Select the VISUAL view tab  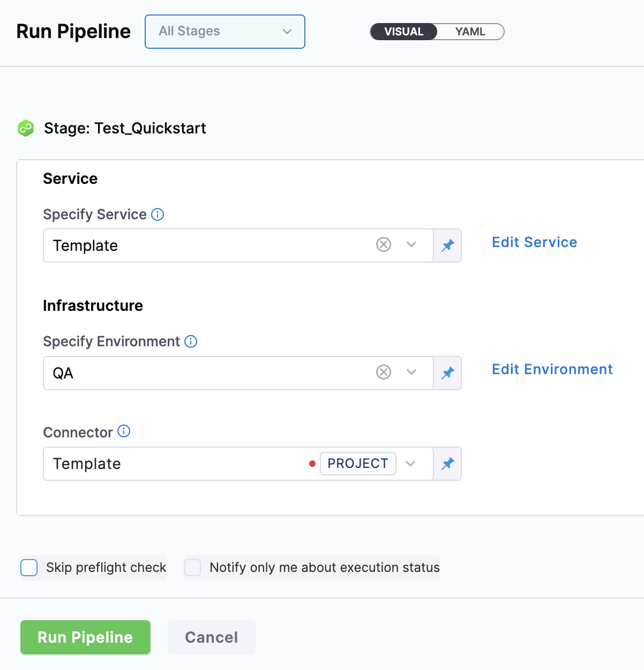[404, 32]
